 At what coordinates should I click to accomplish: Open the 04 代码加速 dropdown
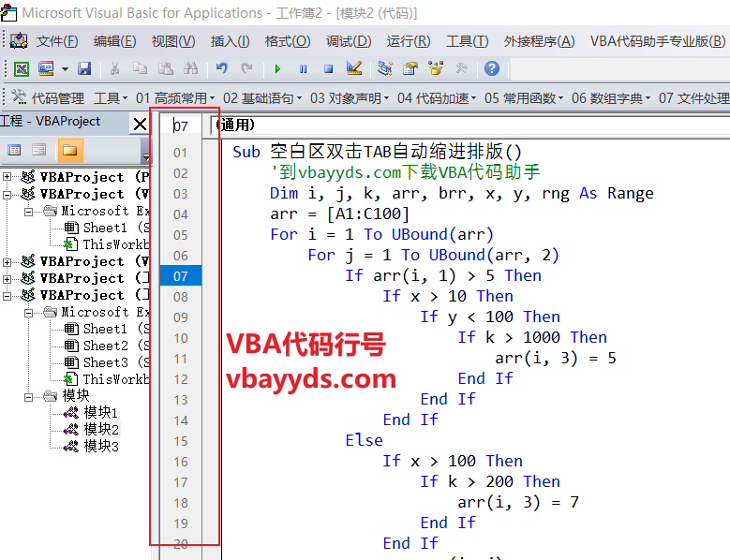coord(437,98)
